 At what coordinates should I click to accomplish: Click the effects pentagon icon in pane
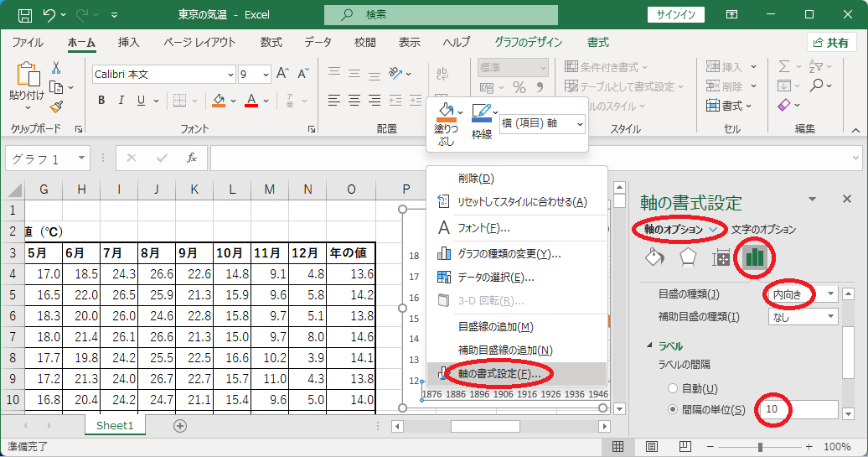(x=688, y=257)
